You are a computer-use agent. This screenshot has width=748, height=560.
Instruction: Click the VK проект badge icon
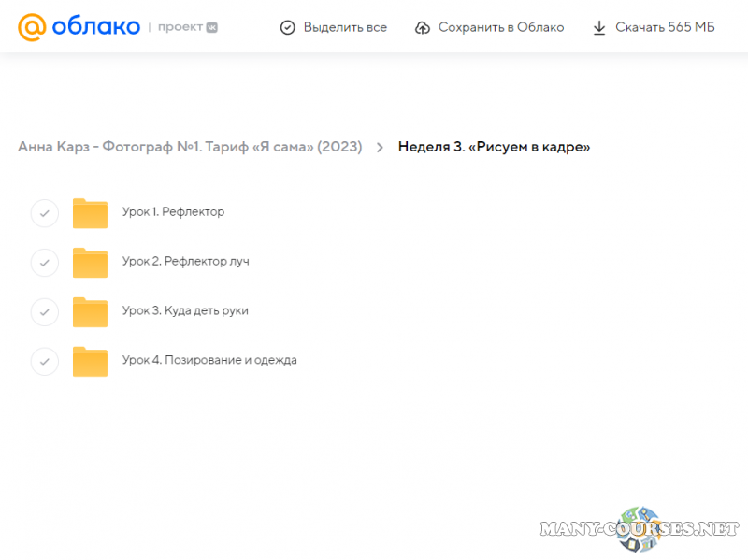pyautogui.click(x=212, y=27)
